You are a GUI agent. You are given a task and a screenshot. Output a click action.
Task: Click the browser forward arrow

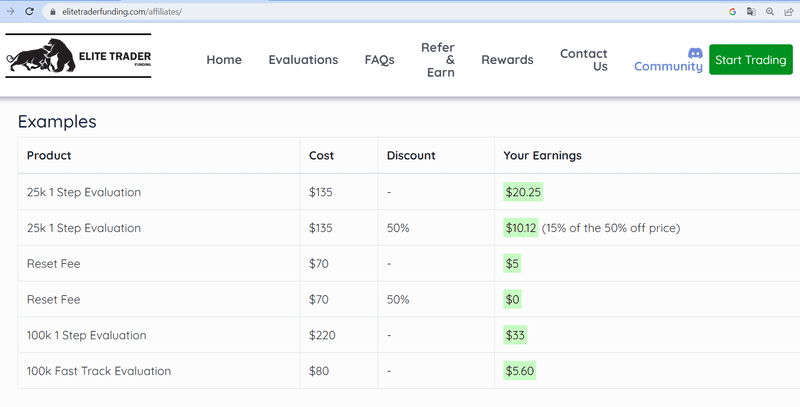point(10,11)
